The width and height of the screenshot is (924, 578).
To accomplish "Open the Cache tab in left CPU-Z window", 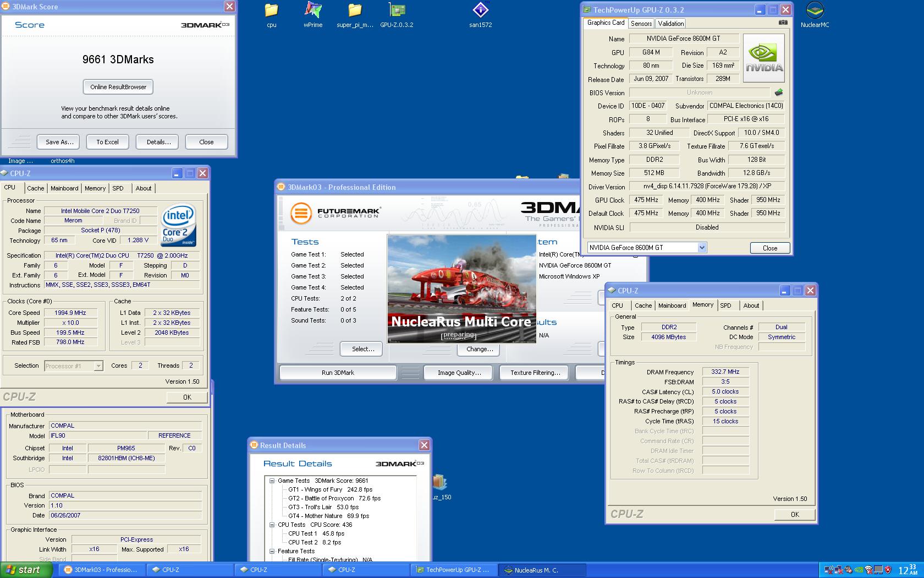I will (35, 188).
